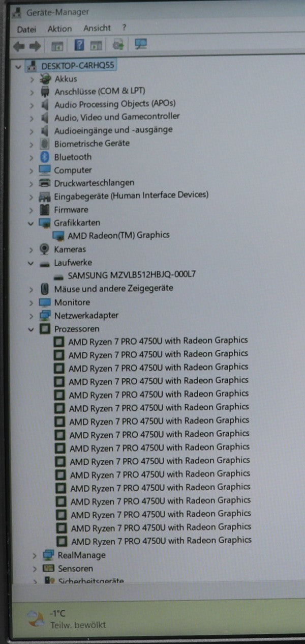The height and width of the screenshot is (644, 305).
Task: Select the Audioeingänge und -ausgänge speaker icon
Action: pyautogui.click(x=45, y=131)
